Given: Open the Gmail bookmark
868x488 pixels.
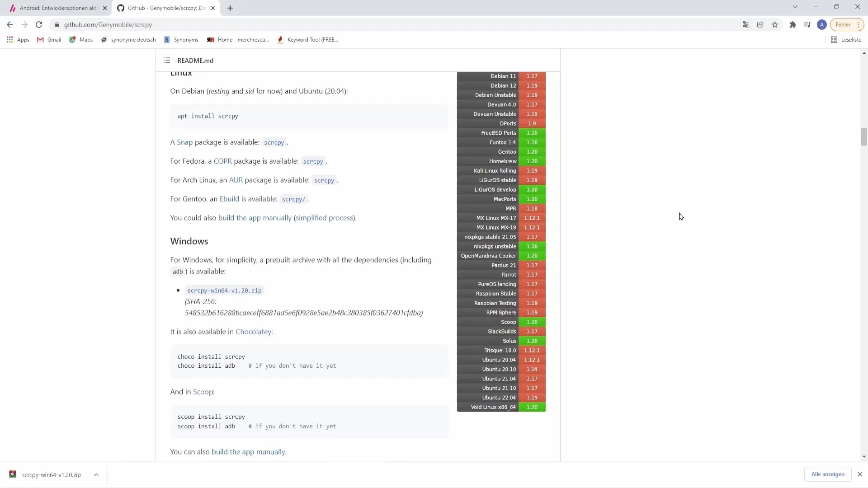Looking at the screenshot, I should 49,40.
